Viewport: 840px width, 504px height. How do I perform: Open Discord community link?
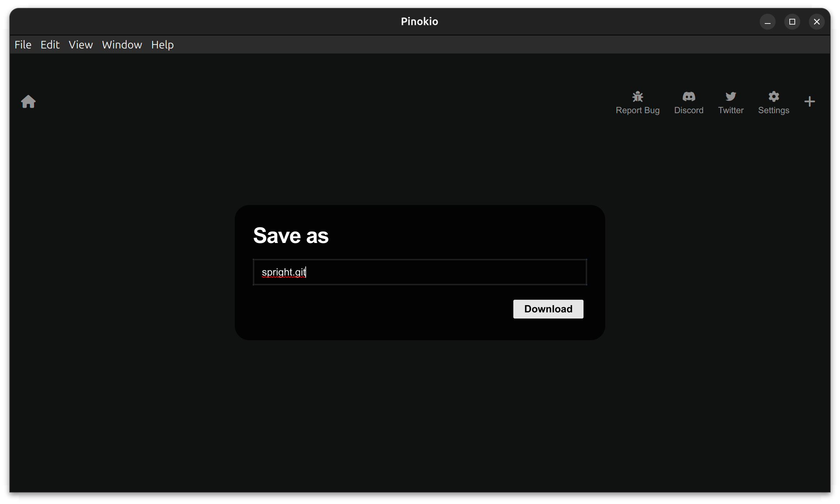pos(689,101)
